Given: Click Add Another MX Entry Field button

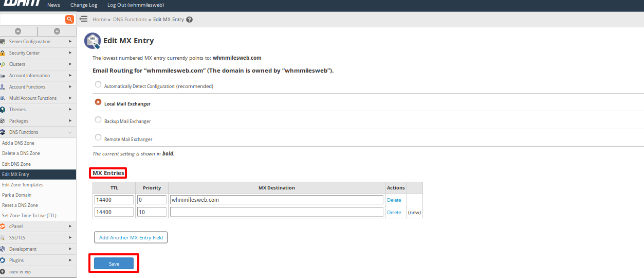Looking at the screenshot, I should coord(131,238).
